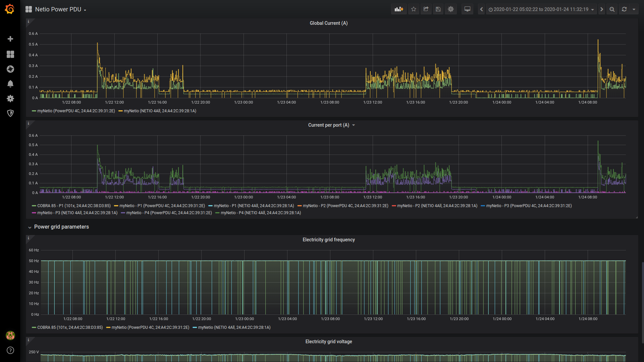The height and width of the screenshot is (362, 644).
Task: Save dashboard with the floppy disk icon
Action: (x=438, y=9)
